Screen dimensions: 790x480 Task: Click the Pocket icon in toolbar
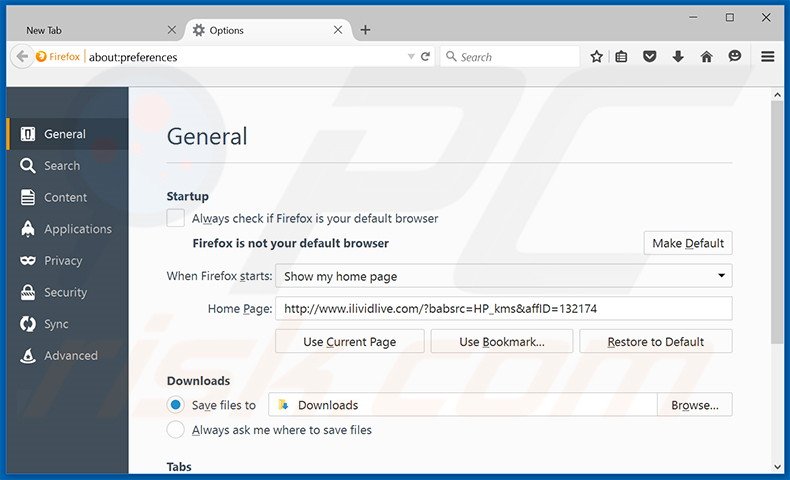pyautogui.click(x=650, y=57)
